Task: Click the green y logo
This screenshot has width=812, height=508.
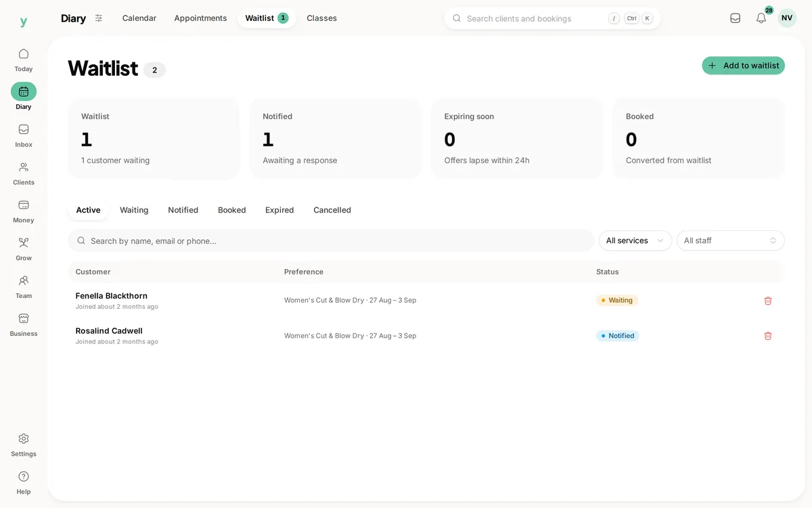Action: click(24, 22)
